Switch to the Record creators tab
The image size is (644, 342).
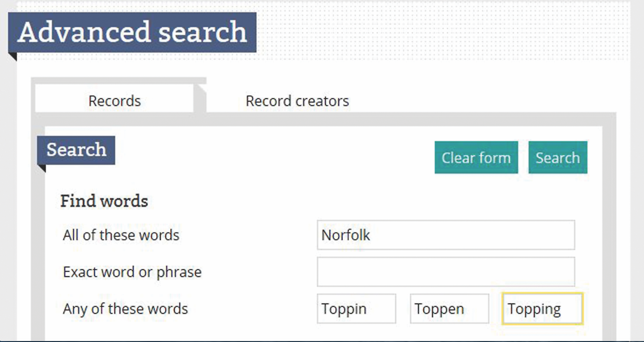(297, 101)
